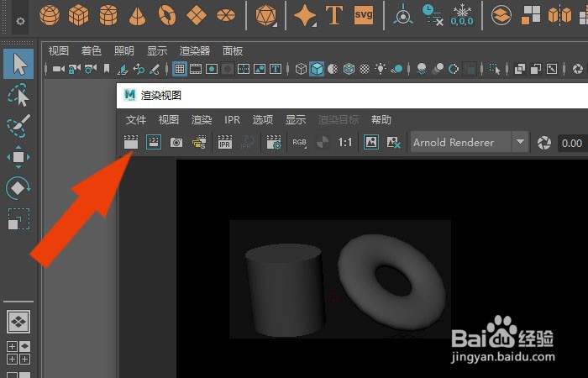Open the Render View 渲染 menu

(x=202, y=120)
